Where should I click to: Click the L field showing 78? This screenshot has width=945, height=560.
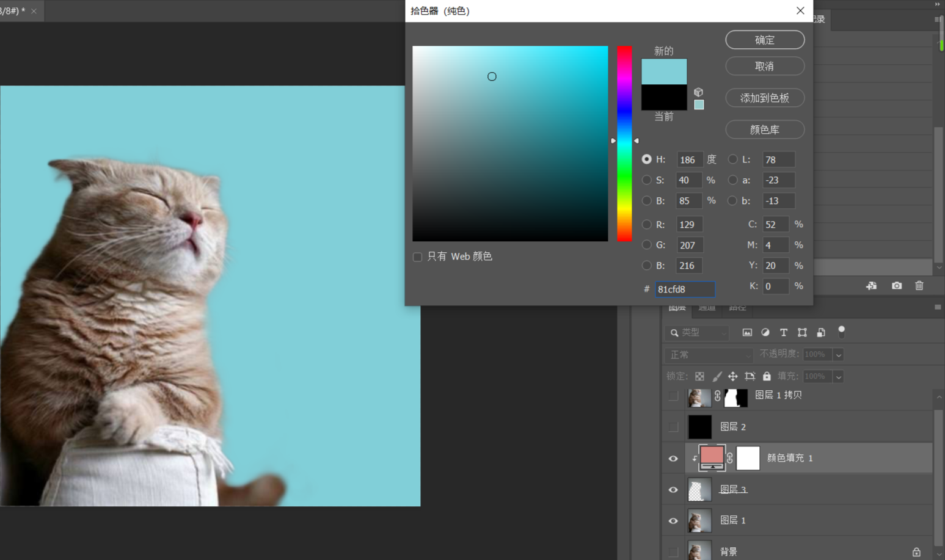coord(779,159)
